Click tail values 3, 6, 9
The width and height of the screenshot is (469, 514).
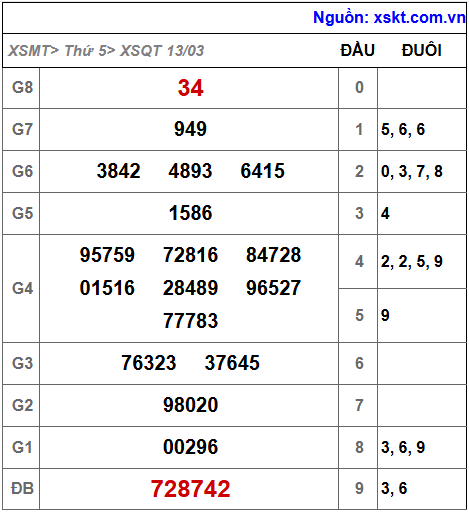coord(403,448)
